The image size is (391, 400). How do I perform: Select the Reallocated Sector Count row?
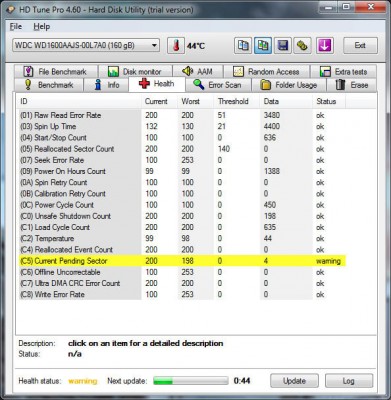pyautogui.click(x=182, y=149)
